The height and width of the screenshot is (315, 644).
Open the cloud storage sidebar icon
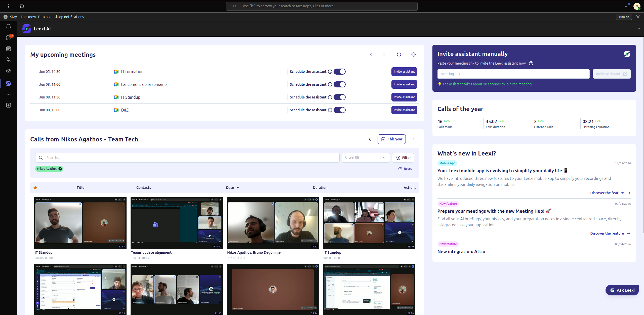tap(9, 71)
